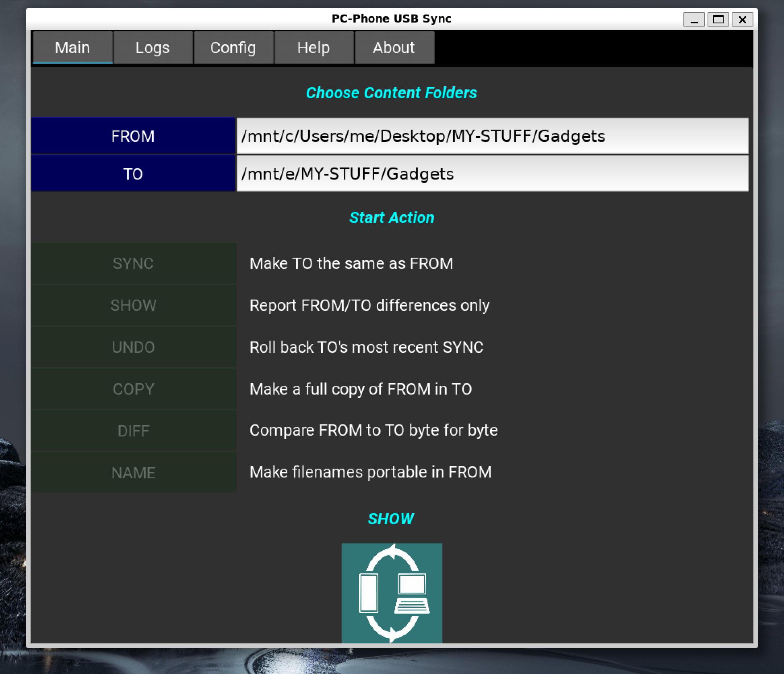The width and height of the screenshot is (784, 674).
Task: Click the PC-Phone USB Sync title bar
Action: 391,19
